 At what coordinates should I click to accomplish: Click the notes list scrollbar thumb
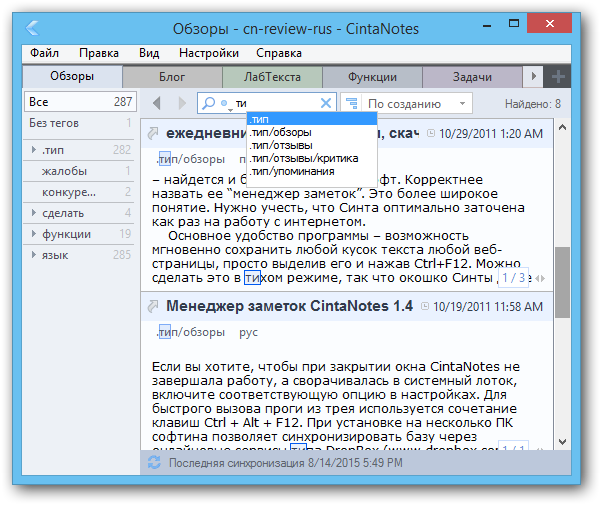tap(562, 282)
